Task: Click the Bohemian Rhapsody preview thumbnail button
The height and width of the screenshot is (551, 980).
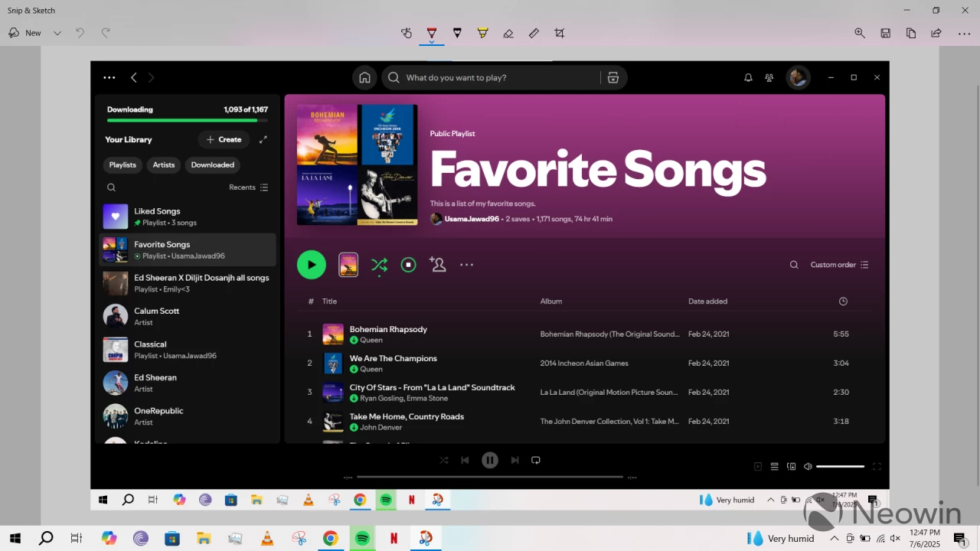Action: pyautogui.click(x=348, y=265)
